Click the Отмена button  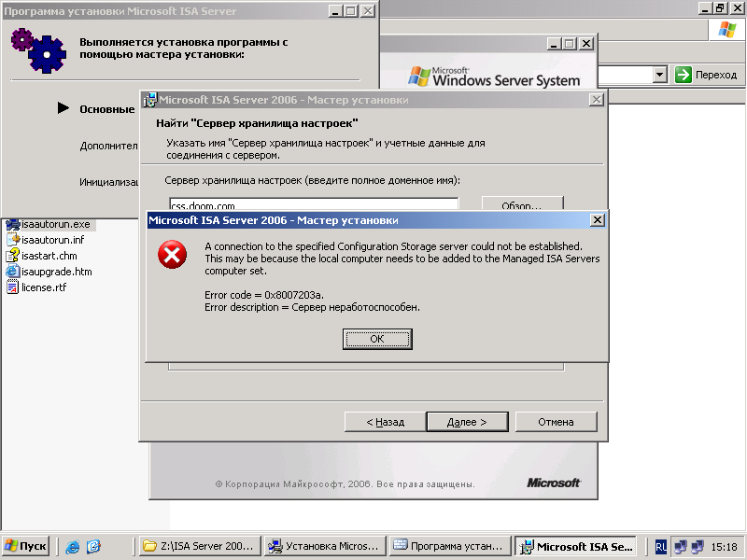tap(556, 422)
